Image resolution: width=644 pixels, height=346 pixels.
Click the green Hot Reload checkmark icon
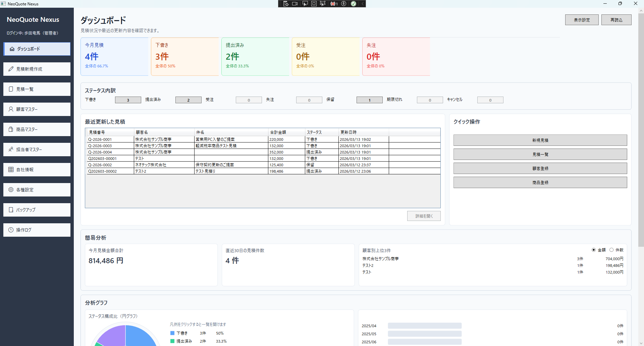click(354, 4)
